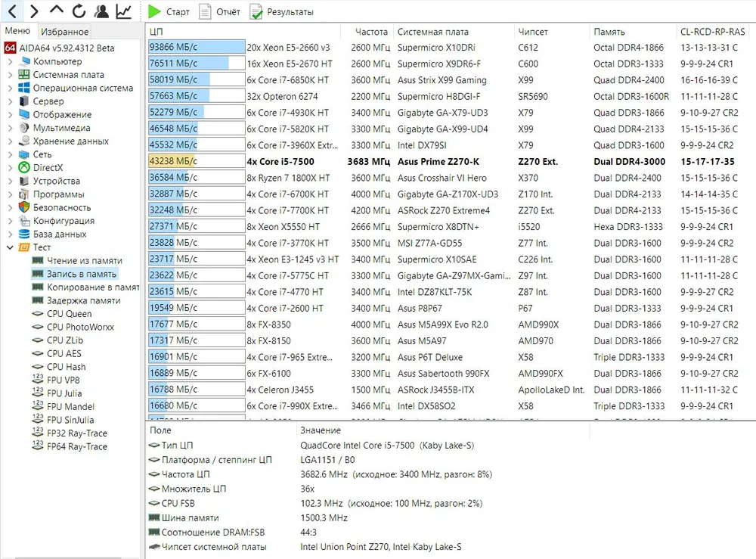Click the back navigation arrow icon
The width and height of the screenshot is (756, 559).
[x=12, y=11]
